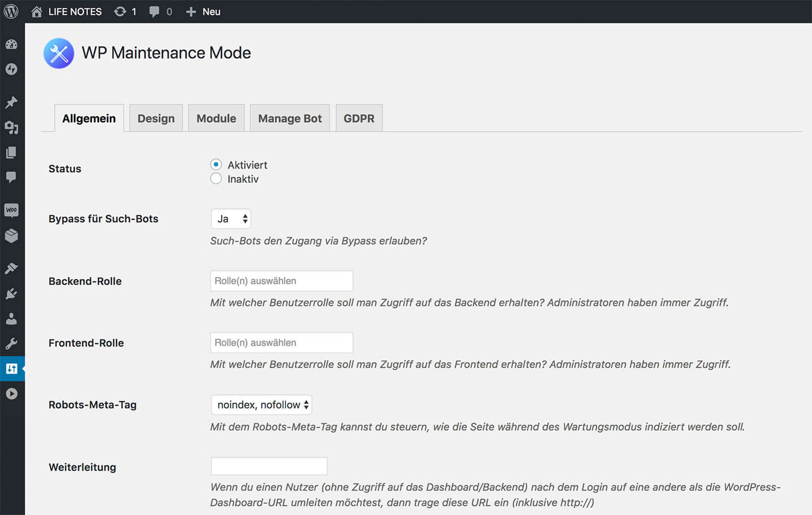Visit site via LIFE NOTES home icon

point(37,11)
